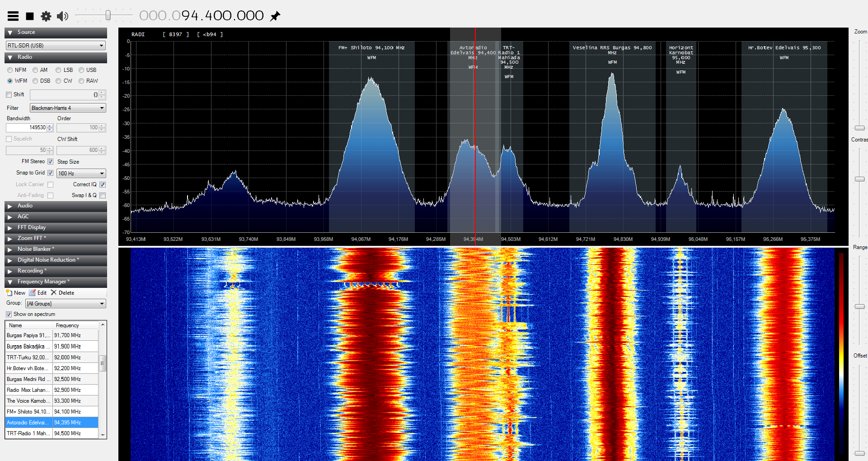This screenshot has width=868, height=461.
Task: Toggle Show on spectrum checkbox
Action: coord(9,314)
